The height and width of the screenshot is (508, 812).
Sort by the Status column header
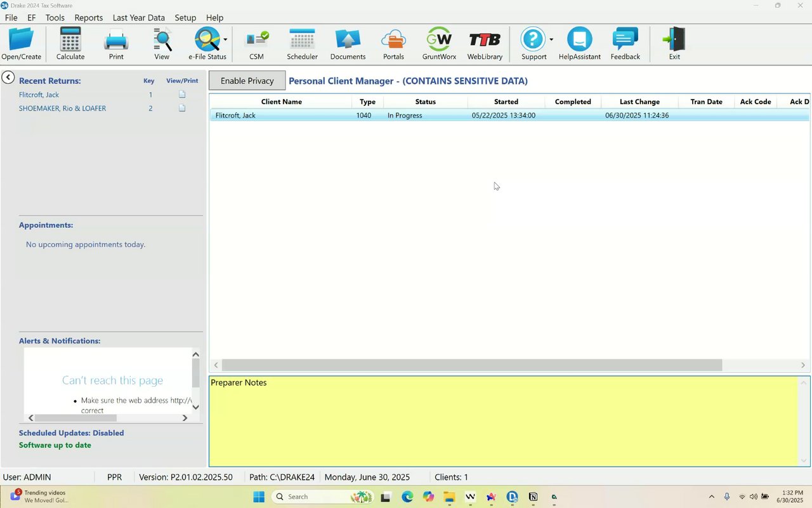[425, 102]
